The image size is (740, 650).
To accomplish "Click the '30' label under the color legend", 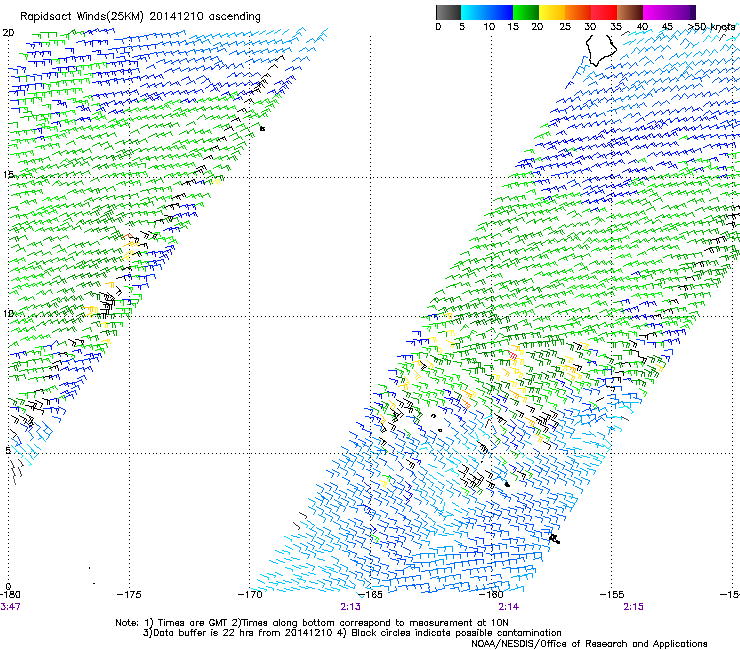I will click(x=590, y=27).
